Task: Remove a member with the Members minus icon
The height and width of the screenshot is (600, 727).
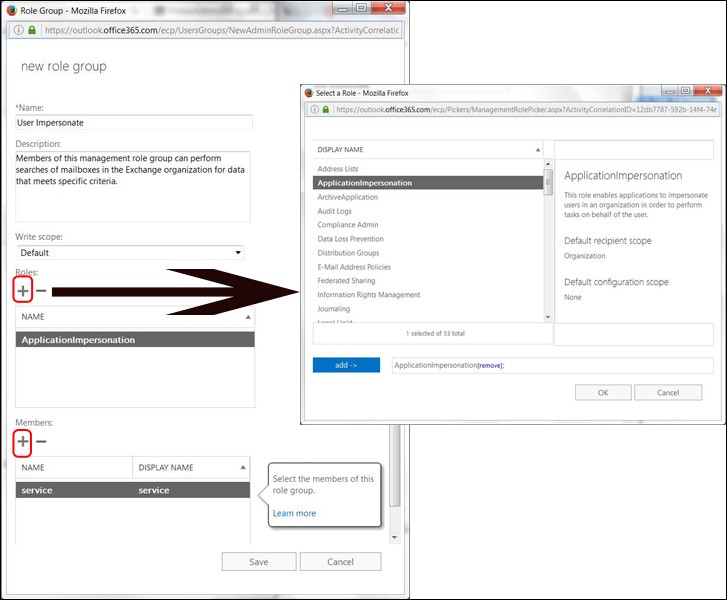Action: [41, 441]
